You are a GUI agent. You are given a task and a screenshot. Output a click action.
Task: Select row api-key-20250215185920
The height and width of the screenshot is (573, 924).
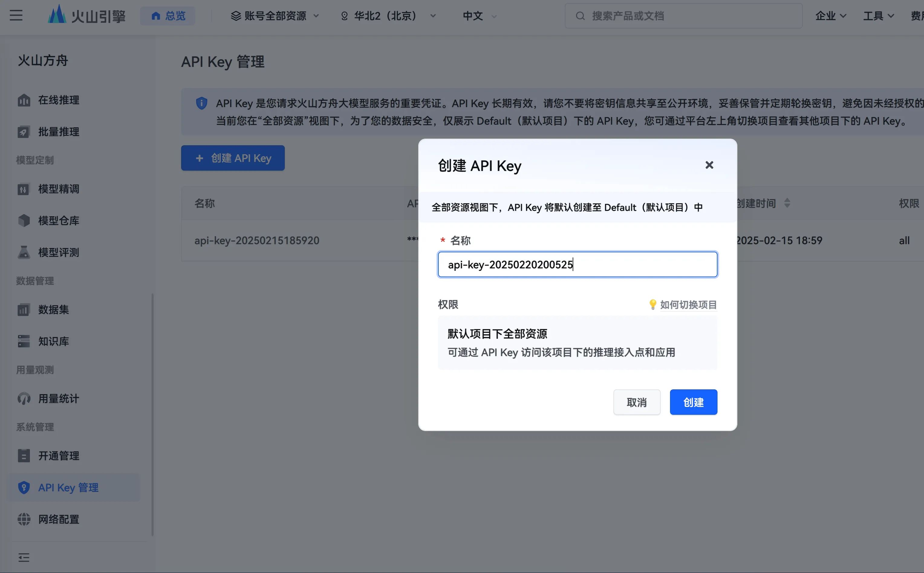(x=257, y=240)
